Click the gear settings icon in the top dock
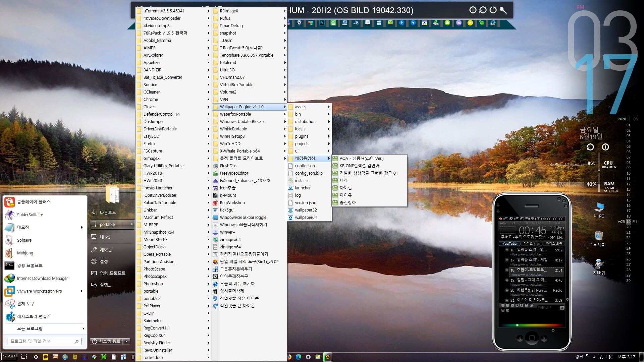Viewport: 644px width, 362px height. (299, 23)
